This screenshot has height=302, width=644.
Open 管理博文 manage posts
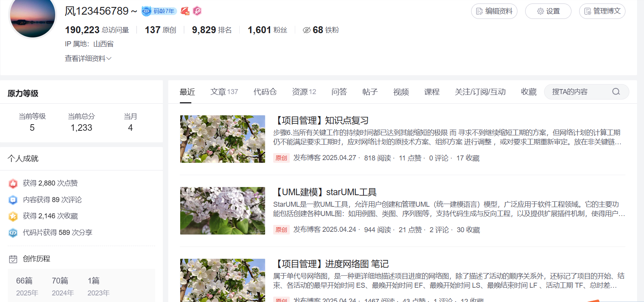pos(602,11)
